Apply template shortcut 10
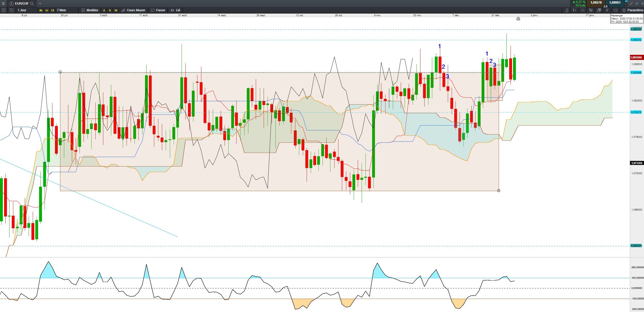 click(x=116, y=10)
